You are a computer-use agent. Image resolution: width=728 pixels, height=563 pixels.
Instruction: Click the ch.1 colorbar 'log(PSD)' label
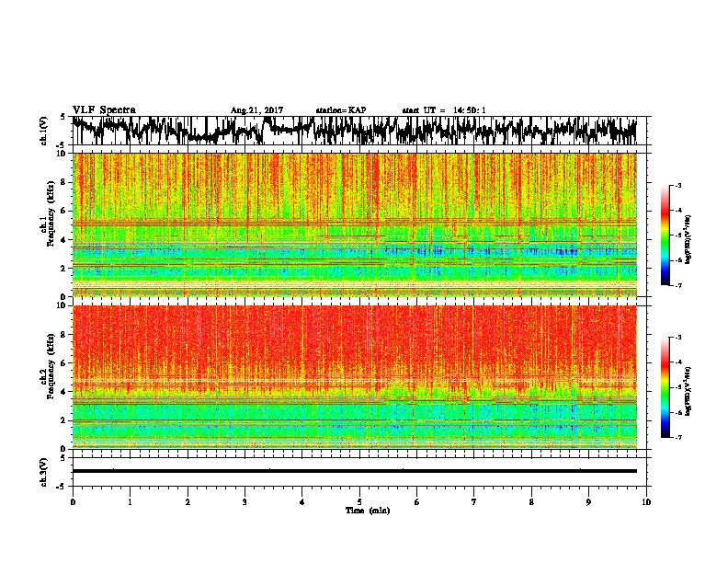point(688,239)
